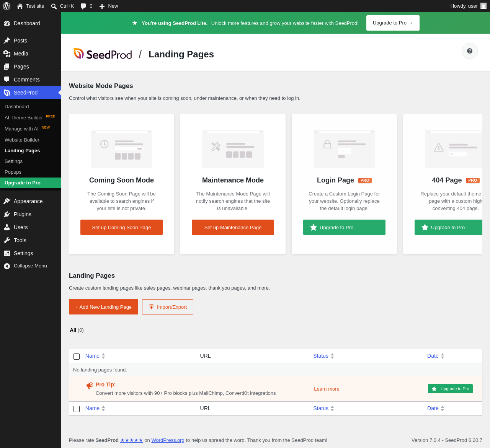Click Upgrade to Pro in green banner
Viewport: 490px width, 448px height.
tap(393, 23)
